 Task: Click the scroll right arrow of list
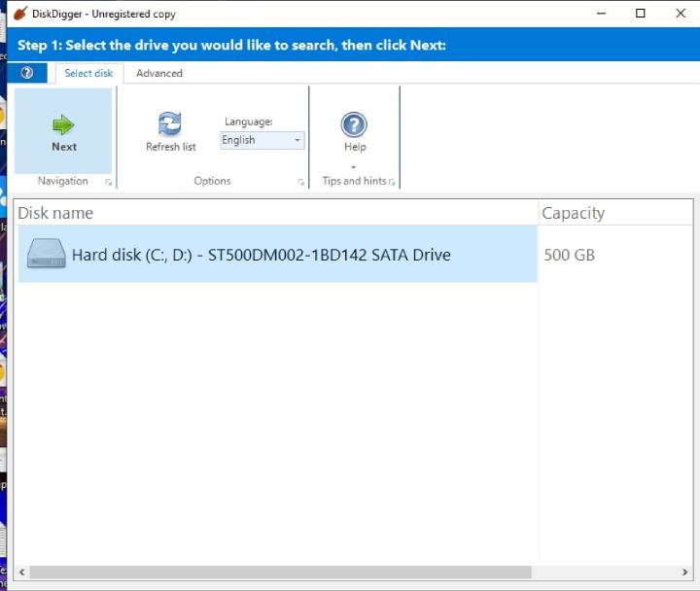(x=684, y=572)
